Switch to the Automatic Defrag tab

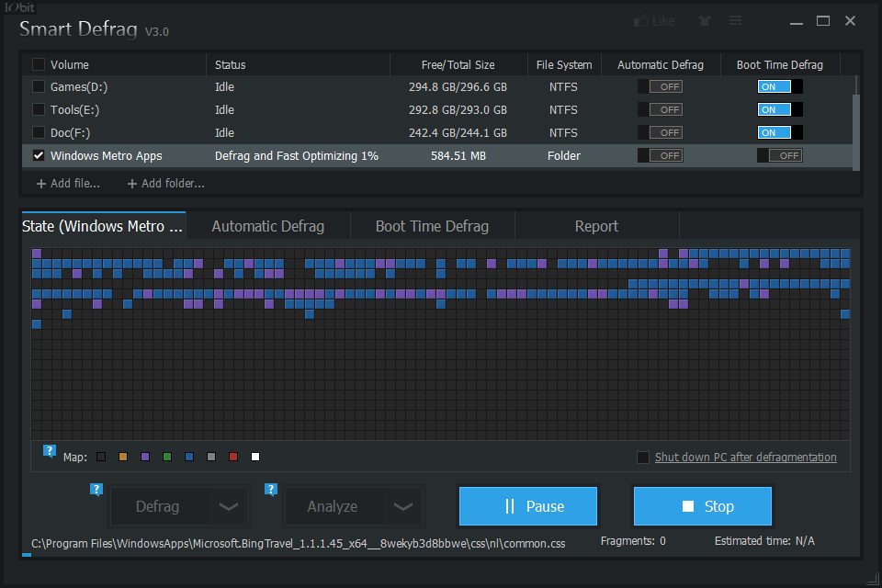point(267,226)
